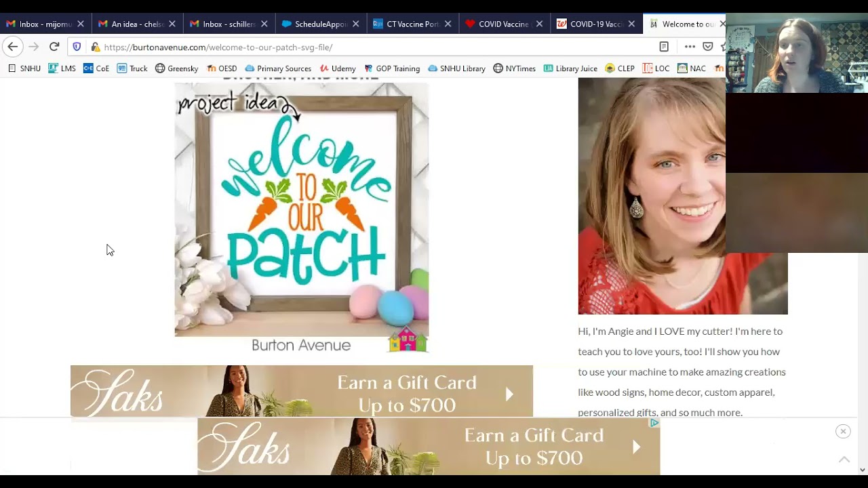Viewport: 868px width, 488px height.
Task: Open the Library Juice bookmark
Action: click(x=570, y=68)
